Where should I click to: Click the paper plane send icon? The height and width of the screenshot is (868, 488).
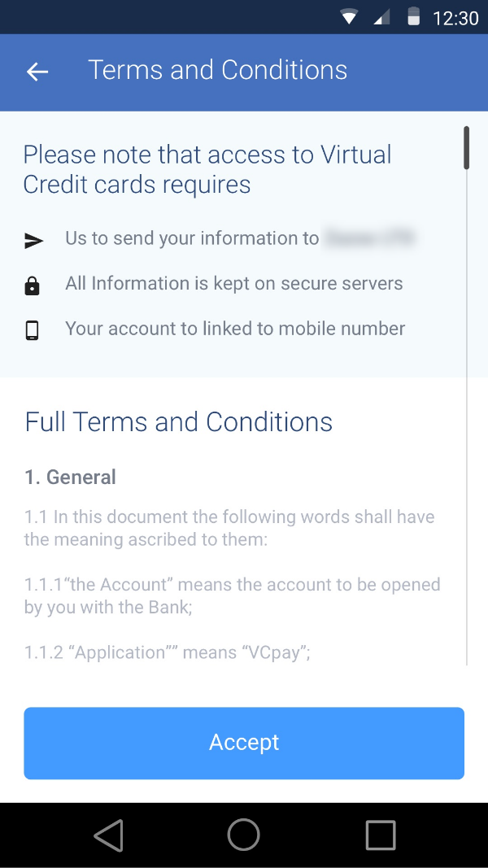click(x=33, y=240)
